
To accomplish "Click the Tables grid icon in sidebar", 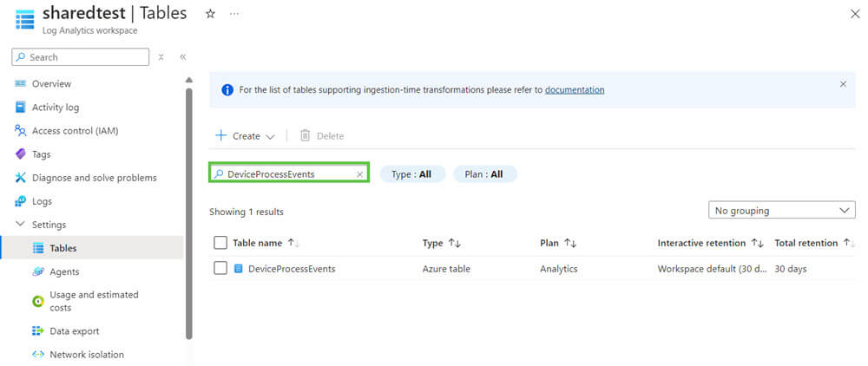I will [x=38, y=248].
